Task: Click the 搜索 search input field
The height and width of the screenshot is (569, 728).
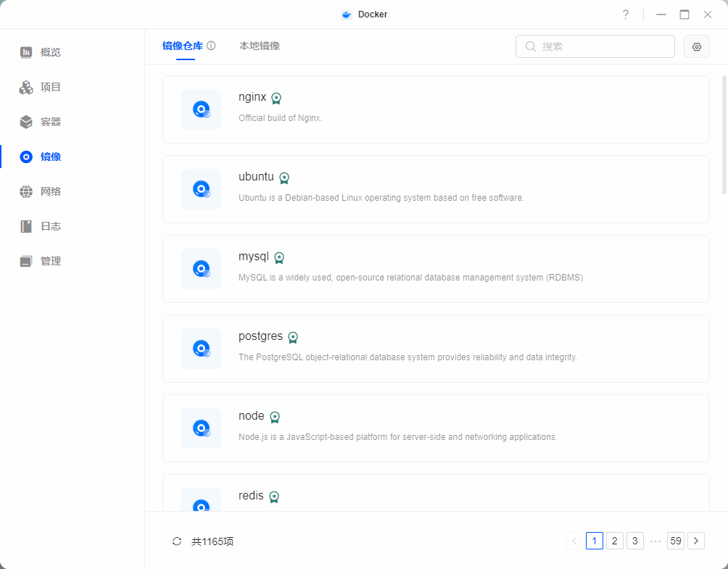Action: tap(595, 46)
